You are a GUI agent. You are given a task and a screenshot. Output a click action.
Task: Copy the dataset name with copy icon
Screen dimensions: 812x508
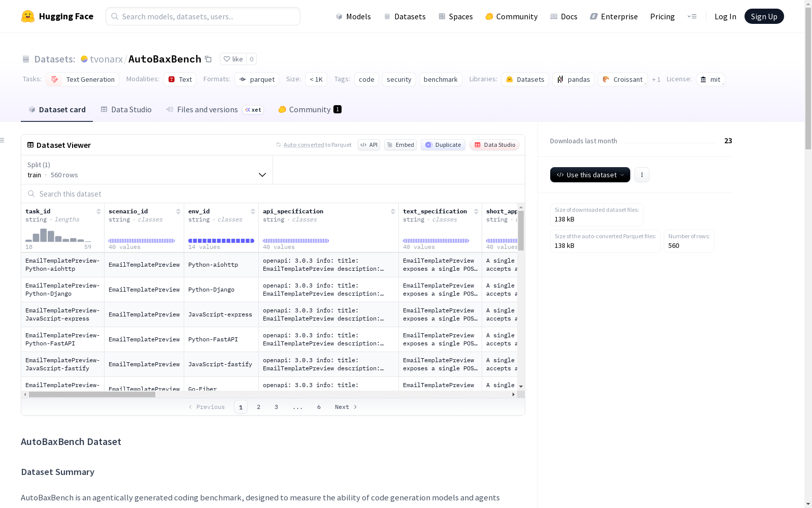208,59
